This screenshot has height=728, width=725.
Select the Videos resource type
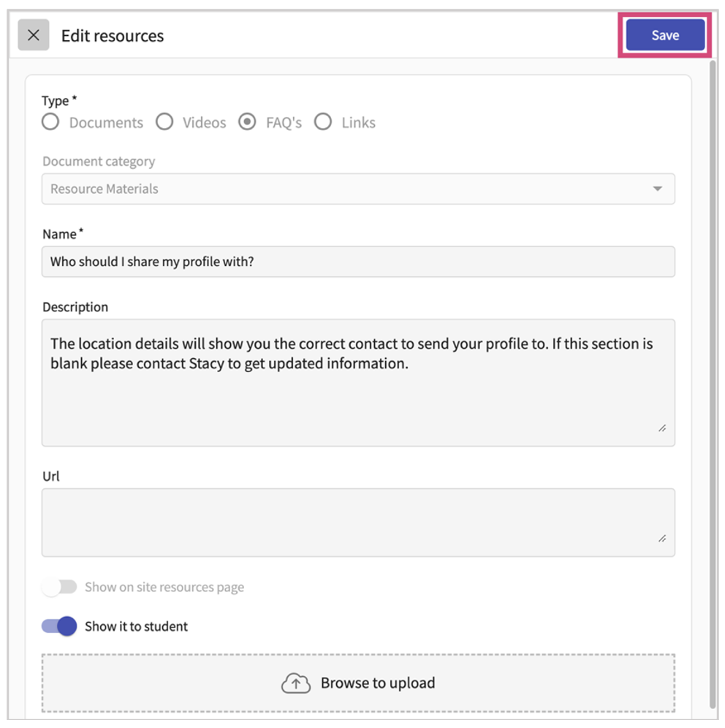pos(164,122)
